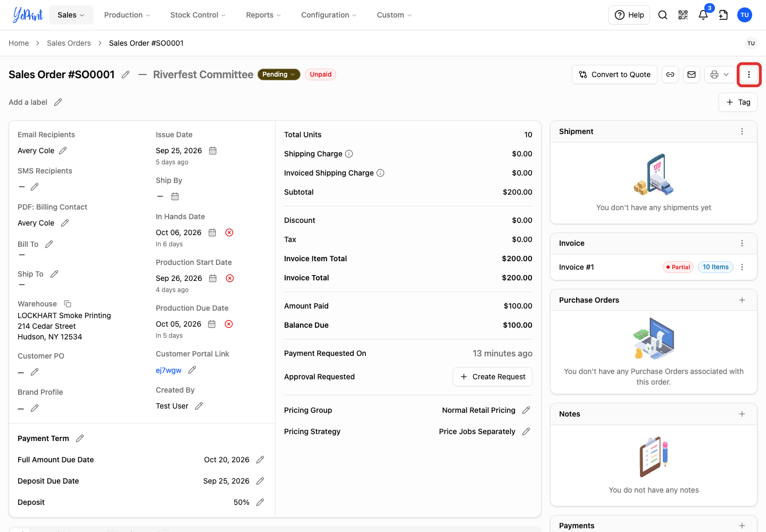Open the 10 Items invoice badge
766x532 pixels.
(715, 267)
